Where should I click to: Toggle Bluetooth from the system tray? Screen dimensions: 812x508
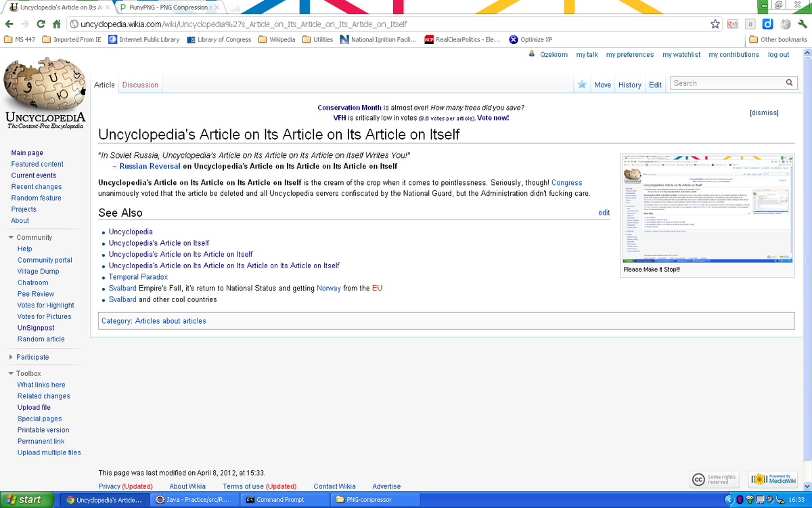(740, 500)
